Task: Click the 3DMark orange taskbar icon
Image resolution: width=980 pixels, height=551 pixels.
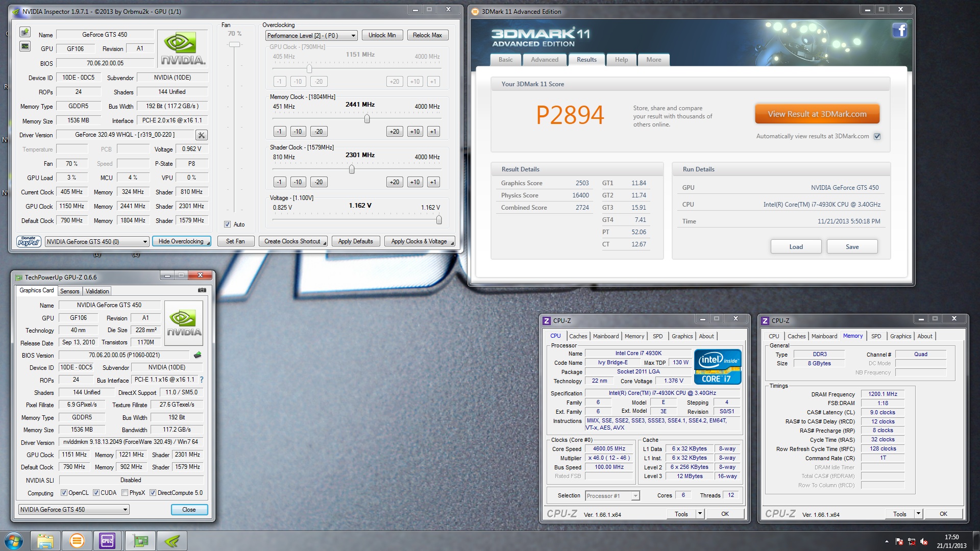Action: pos(77,541)
